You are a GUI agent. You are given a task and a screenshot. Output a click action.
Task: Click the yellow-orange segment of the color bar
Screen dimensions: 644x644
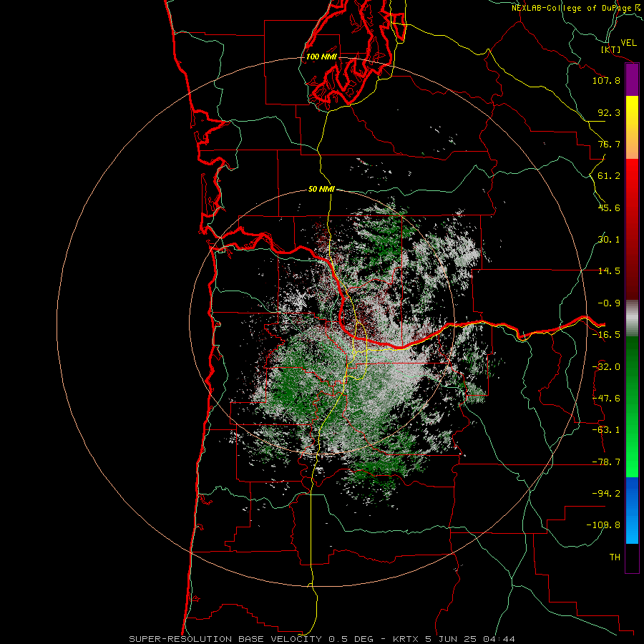click(632, 127)
